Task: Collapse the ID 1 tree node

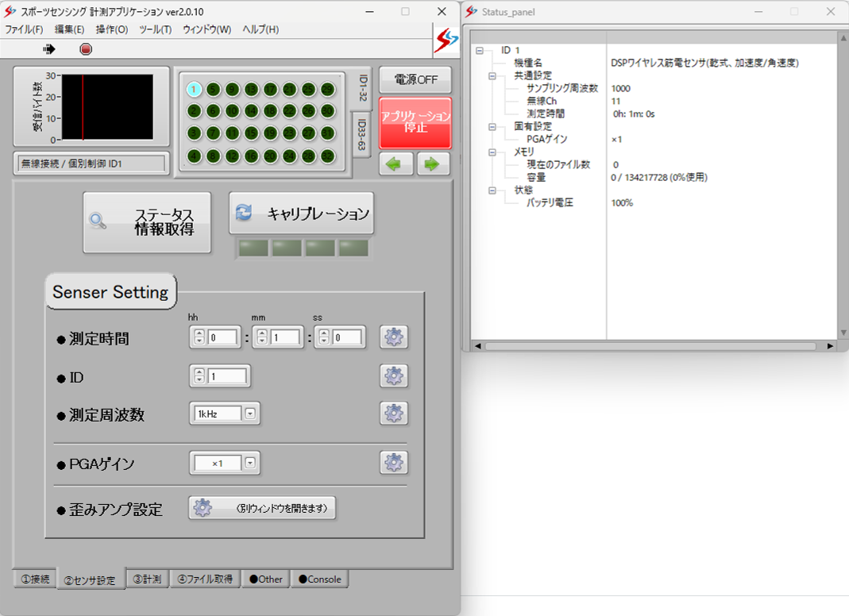Action: [480, 50]
